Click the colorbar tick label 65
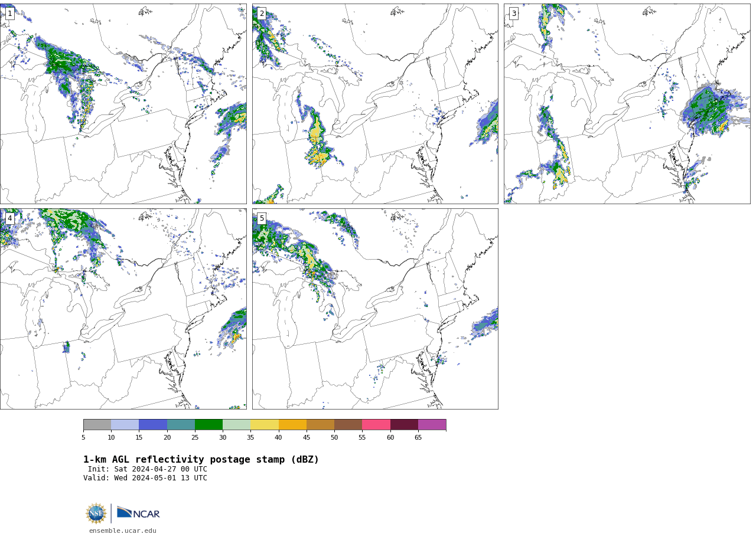756x537 pixels. [x=418, y=437]
